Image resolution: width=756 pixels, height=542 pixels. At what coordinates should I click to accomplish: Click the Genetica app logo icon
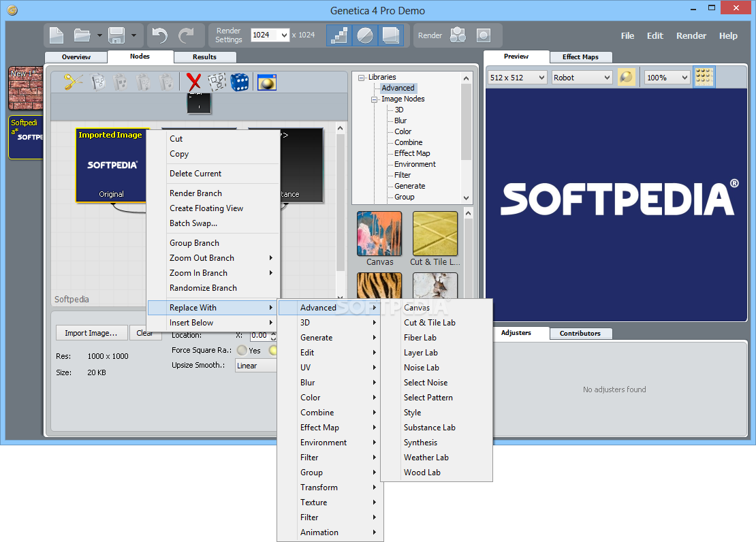coord(12,10)
